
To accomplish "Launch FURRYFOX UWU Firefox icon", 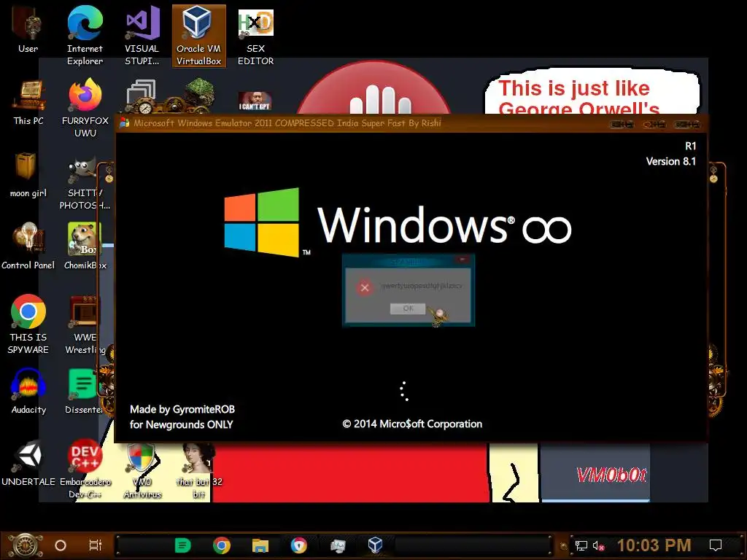I will 85,107.
